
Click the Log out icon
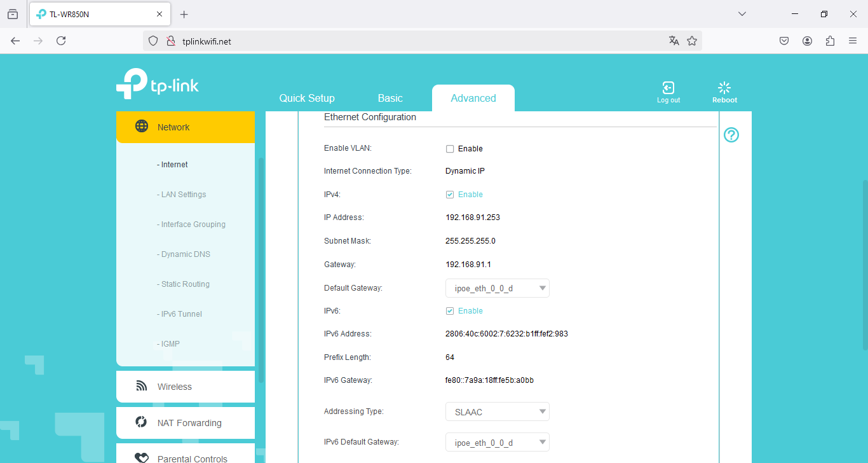[x=668, y=88]
